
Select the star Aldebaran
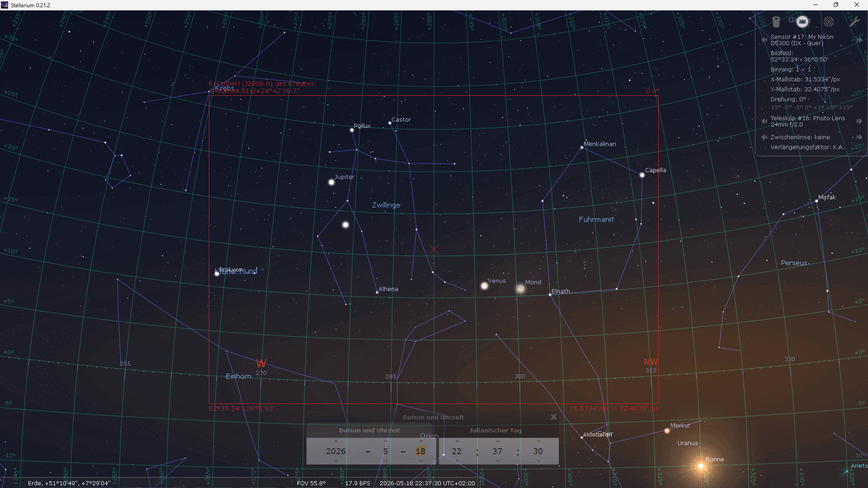(x=582, y=437)
